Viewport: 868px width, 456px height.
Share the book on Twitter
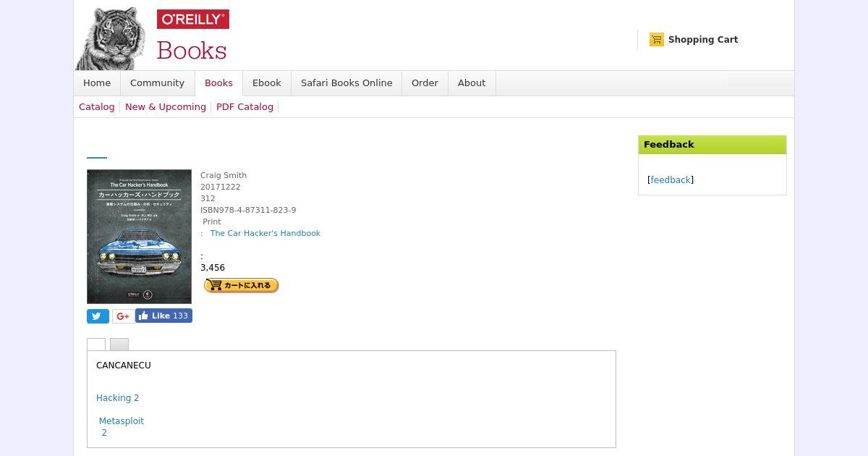98,316
